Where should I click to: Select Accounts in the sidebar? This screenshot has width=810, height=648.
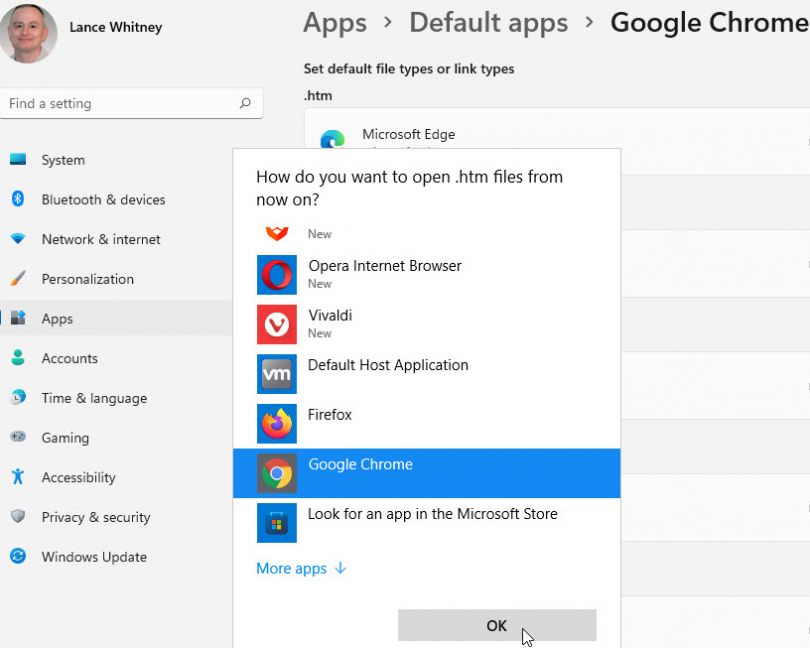coord(69,358)
